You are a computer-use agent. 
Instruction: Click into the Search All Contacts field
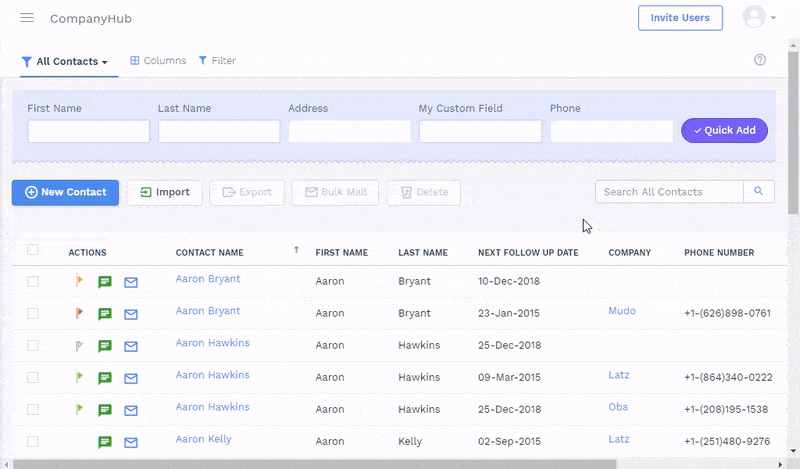click(668, 192)
